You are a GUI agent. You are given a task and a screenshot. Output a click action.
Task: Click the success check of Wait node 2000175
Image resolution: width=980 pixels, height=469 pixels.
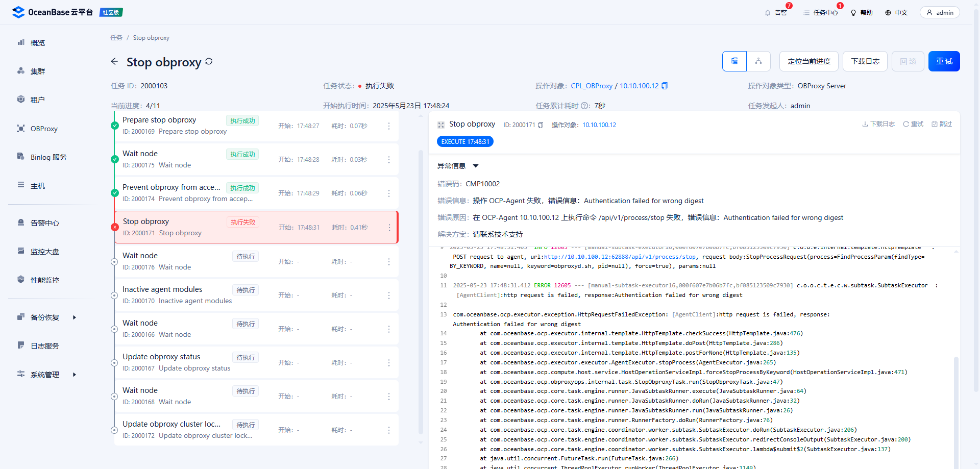tap(115, 159)
